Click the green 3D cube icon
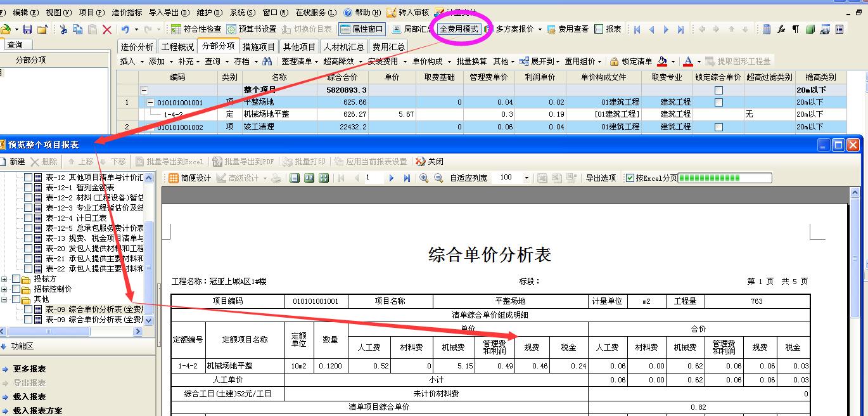The width and height of the screenshot is (868, 416). coord(810,29)
